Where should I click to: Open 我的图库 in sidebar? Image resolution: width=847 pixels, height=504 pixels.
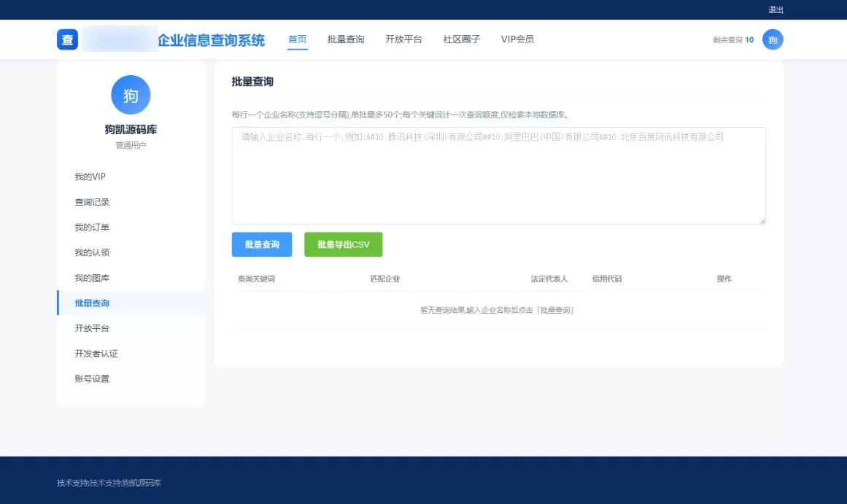click(x=131, y=278)
